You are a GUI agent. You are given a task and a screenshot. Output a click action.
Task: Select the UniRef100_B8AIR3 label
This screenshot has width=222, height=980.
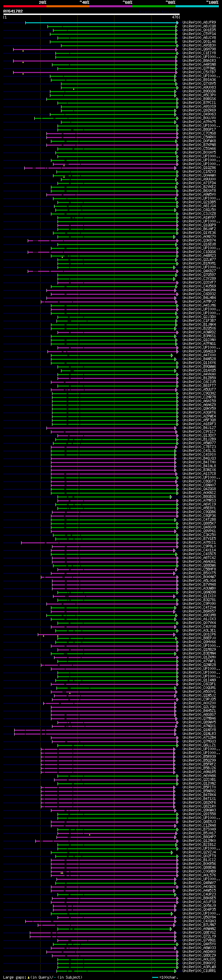tap(199, 60)
